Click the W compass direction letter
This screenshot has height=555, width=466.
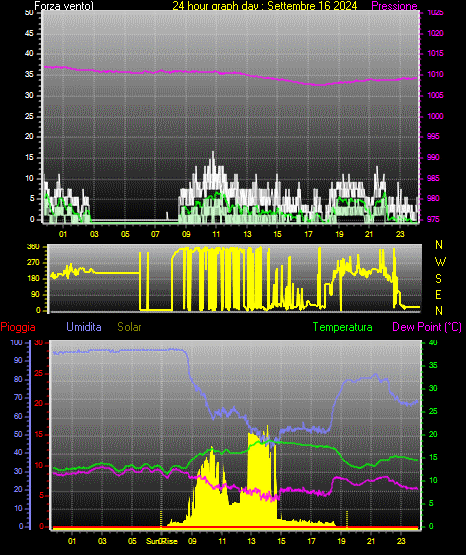pos(440,262)
